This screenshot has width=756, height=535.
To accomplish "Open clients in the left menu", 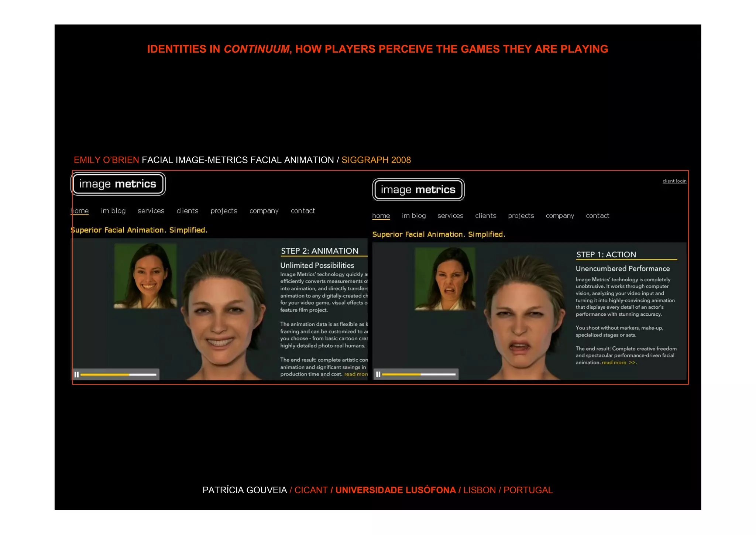I will click(x=188, y=211).
